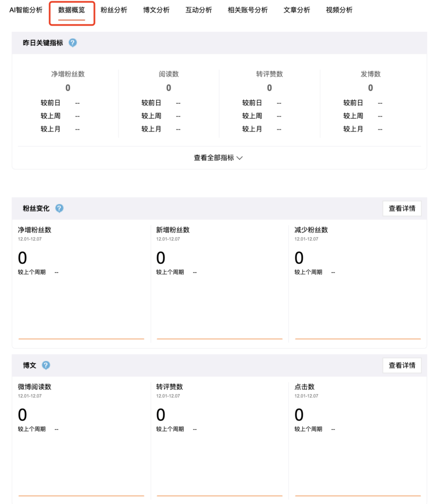Image resolution: width=430 pixels, height=504 pixels.
Task: Switch to 文章分析 tab
Action: (297, 10)
